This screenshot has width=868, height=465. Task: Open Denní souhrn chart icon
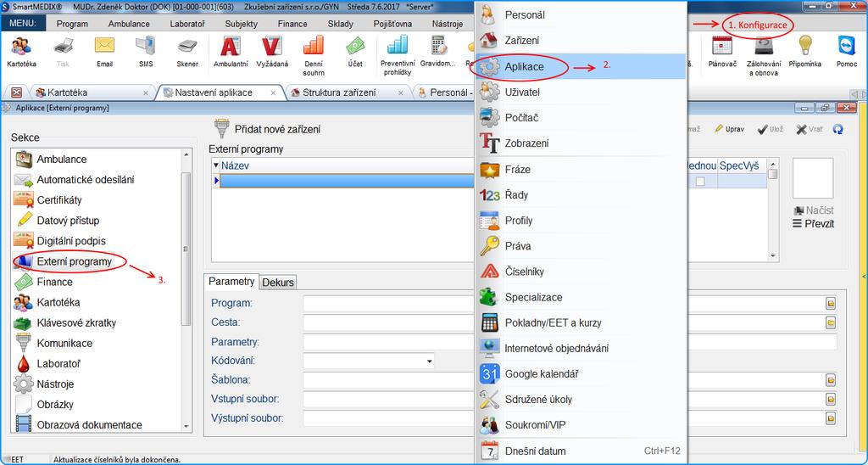pos(314,55)
